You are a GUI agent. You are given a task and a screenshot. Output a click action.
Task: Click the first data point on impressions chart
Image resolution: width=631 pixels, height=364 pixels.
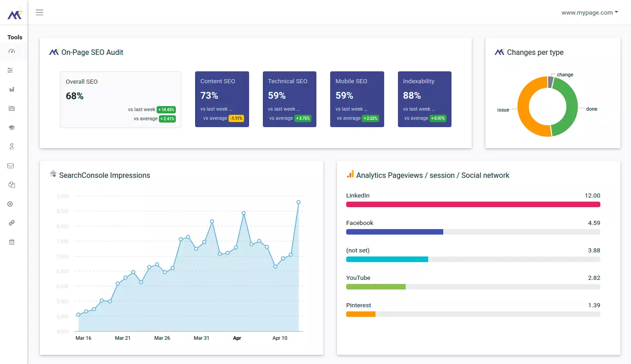[x=78, y=315]
